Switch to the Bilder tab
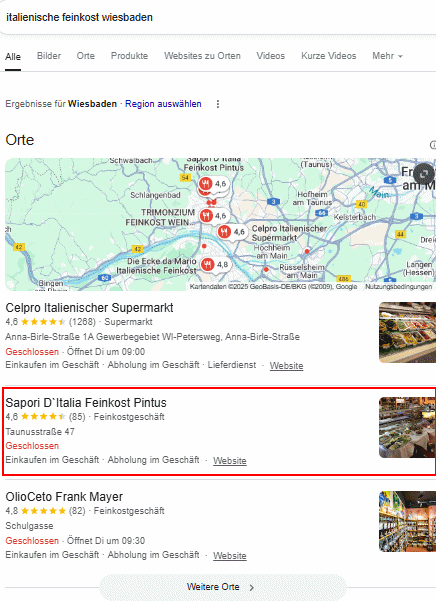Viewport: 436px width, 601px height. coord(49,56)
